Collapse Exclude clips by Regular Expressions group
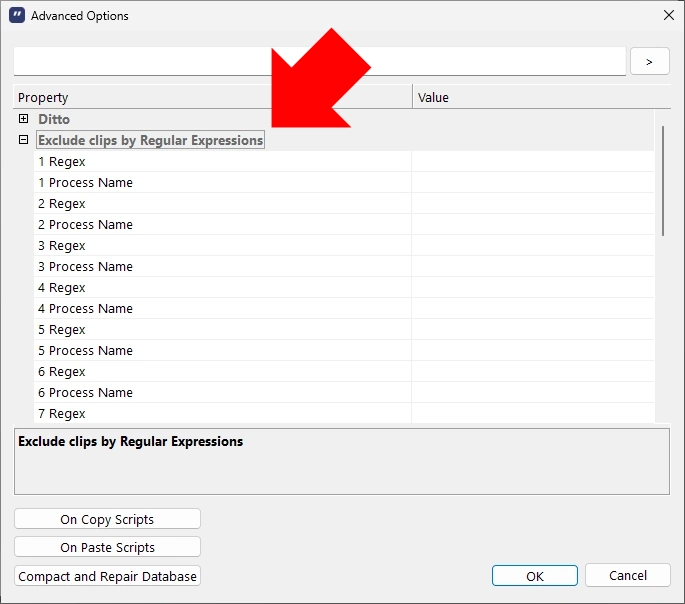This screenshot has width=685, height=604. tap(24, 140)
